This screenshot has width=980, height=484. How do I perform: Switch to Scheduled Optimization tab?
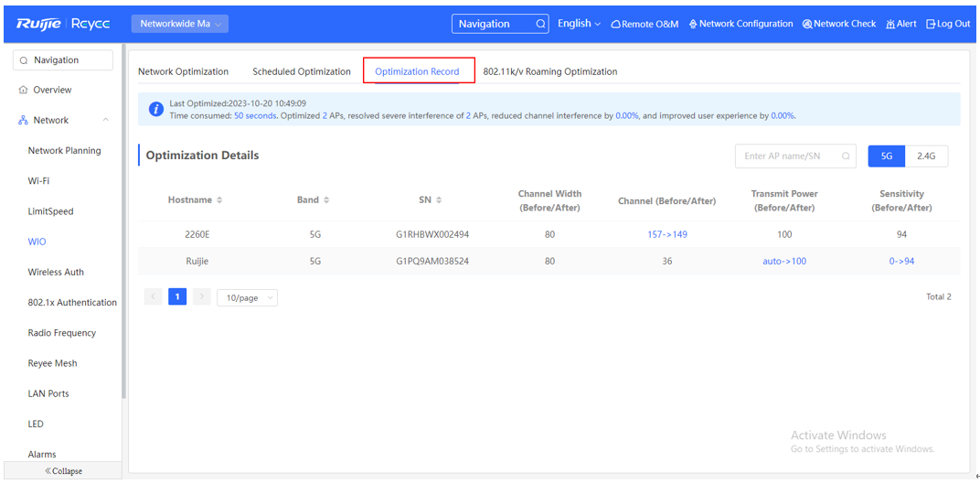point(302,71)
